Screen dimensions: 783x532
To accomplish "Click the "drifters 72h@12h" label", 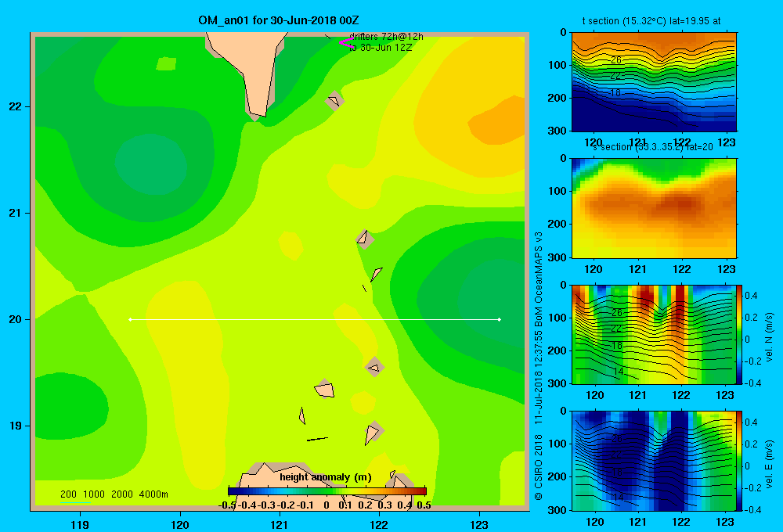I will 386,37.
